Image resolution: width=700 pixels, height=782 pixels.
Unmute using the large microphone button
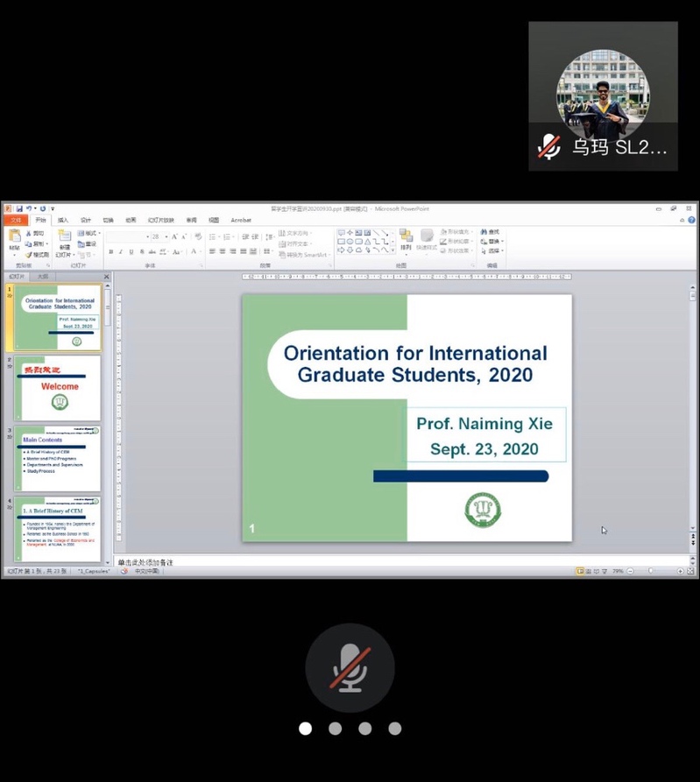350,668
